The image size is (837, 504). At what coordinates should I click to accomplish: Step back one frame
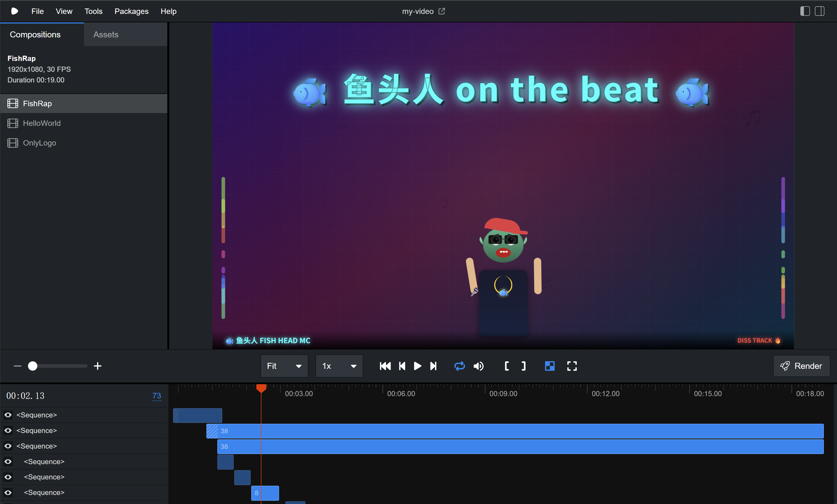click(x=402, y=366)
